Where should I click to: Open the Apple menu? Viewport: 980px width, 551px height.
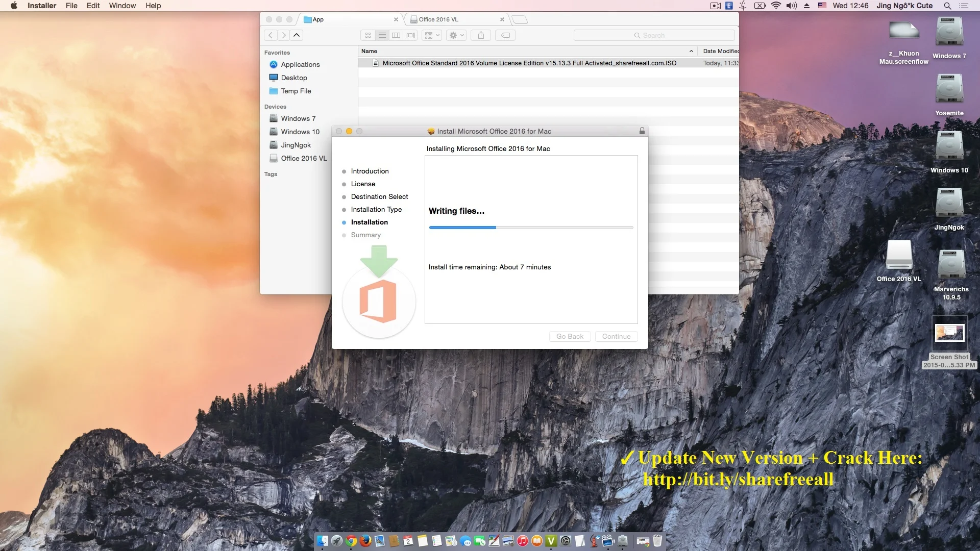[x=14, y=6]
